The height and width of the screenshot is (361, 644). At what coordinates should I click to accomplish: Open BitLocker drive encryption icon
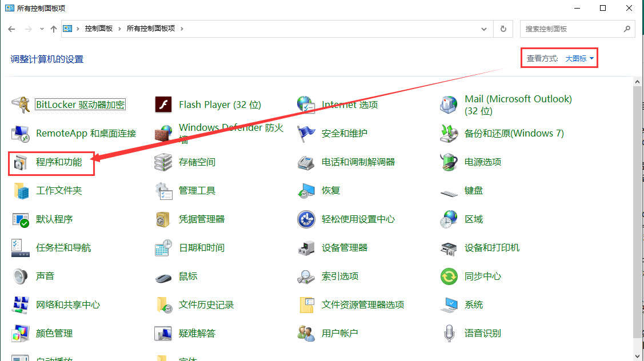coord(21,105)
